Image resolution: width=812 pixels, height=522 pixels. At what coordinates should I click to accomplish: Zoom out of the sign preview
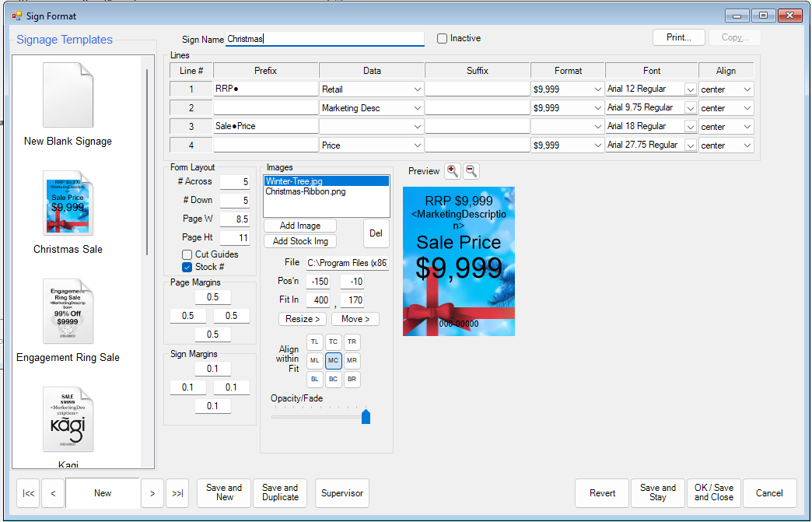(x=471, y=170)
